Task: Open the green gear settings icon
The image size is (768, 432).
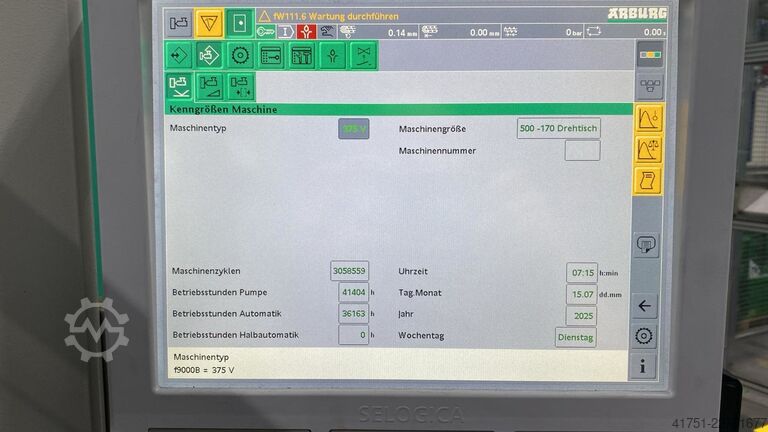Action: pos(240,55)
